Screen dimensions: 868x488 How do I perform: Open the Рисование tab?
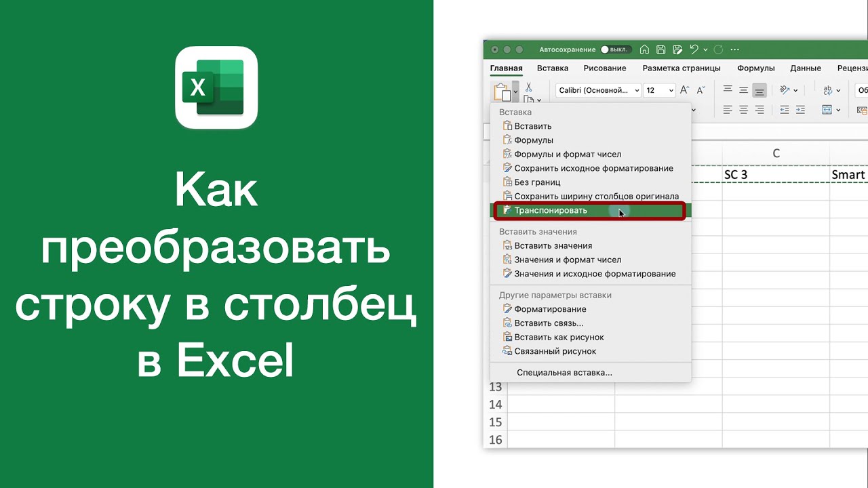coord(605,68)
